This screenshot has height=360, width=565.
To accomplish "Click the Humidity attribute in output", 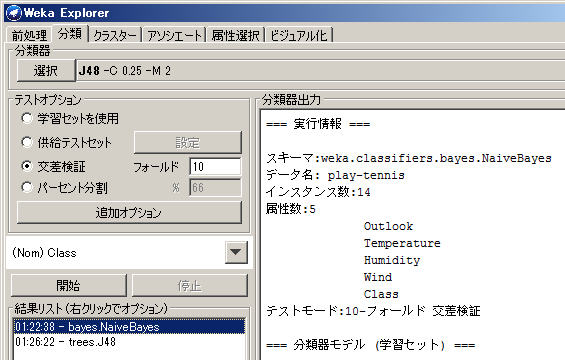I will tap(392, 260).
